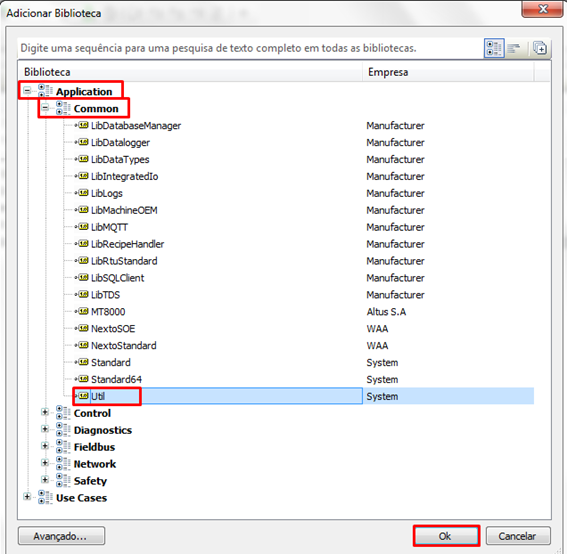Select the Util library row
The height and width of the screenshot is (554, 567).
303,396
